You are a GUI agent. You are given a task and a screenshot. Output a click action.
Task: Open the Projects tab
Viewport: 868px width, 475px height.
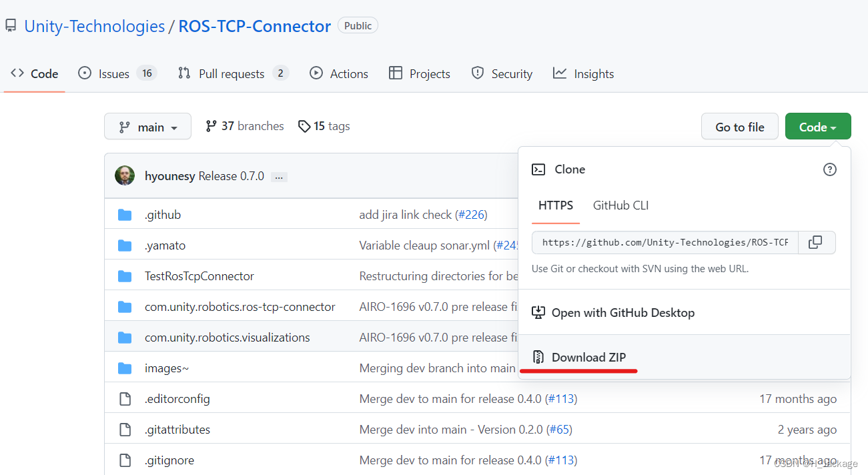(420, 74)
